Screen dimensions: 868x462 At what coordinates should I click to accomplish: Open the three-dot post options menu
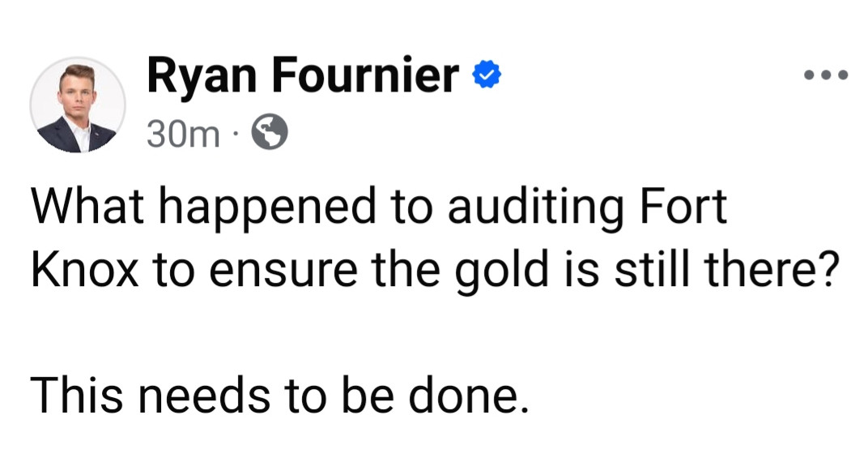click(x=825, y=76)
